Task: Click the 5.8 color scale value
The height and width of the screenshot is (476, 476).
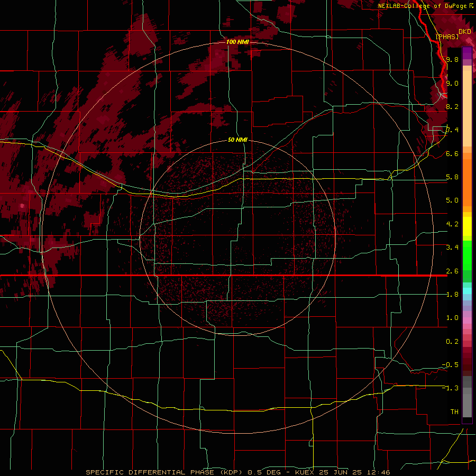Action: click(452, 177)
